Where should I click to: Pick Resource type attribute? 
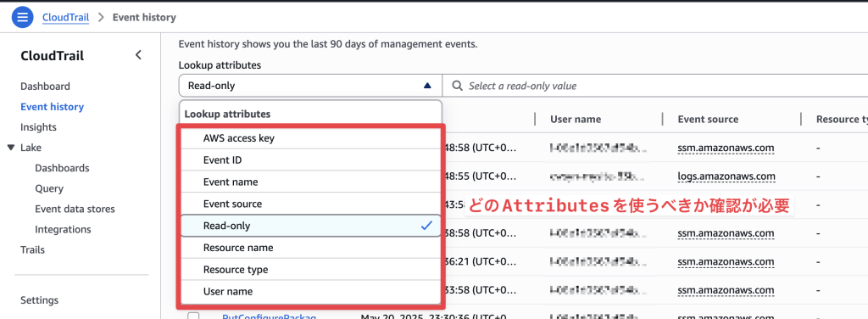coord(310,270)
